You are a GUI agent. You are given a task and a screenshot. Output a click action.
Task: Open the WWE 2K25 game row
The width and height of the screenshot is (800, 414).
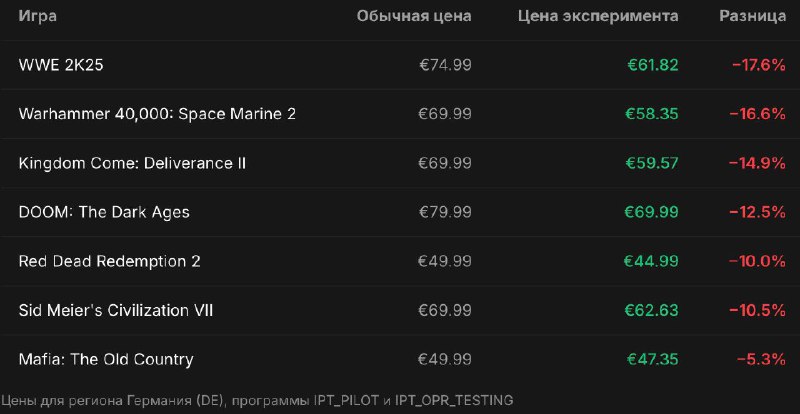[x=61, y=65]
